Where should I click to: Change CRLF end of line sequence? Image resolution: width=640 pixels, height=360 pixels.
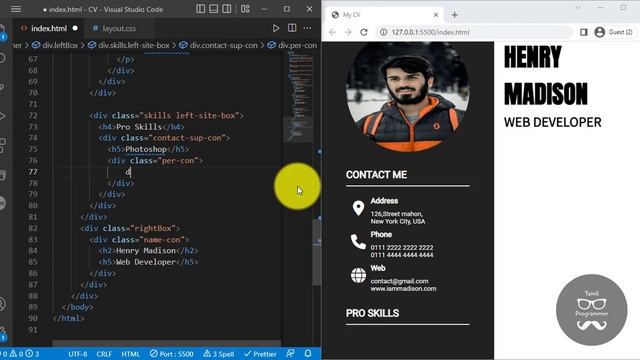[104, 354]
